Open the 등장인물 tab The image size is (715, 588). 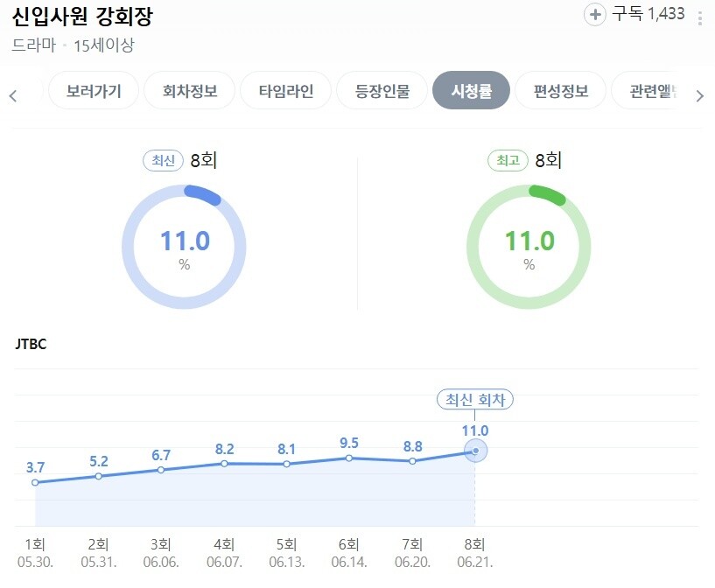pyautogui.click(x=382, y=90)
